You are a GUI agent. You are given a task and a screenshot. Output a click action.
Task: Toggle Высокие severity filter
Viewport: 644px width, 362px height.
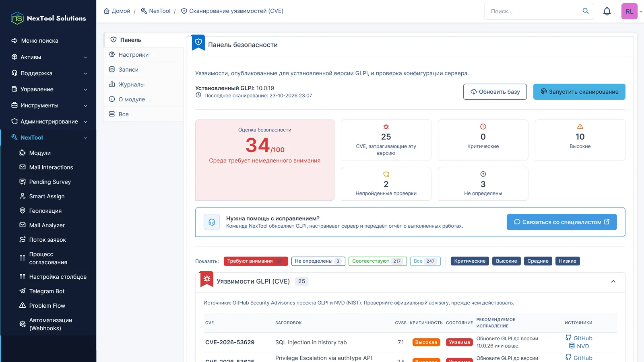click(x=506, y=261)
